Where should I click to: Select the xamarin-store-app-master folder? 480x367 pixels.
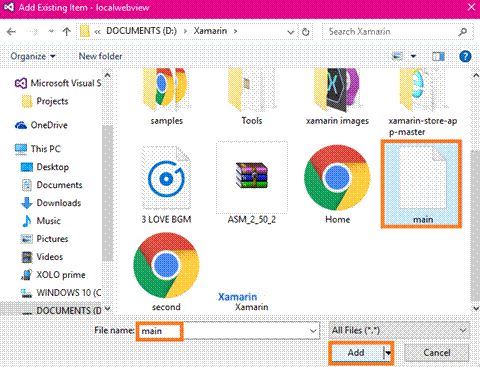pos(423,102)
